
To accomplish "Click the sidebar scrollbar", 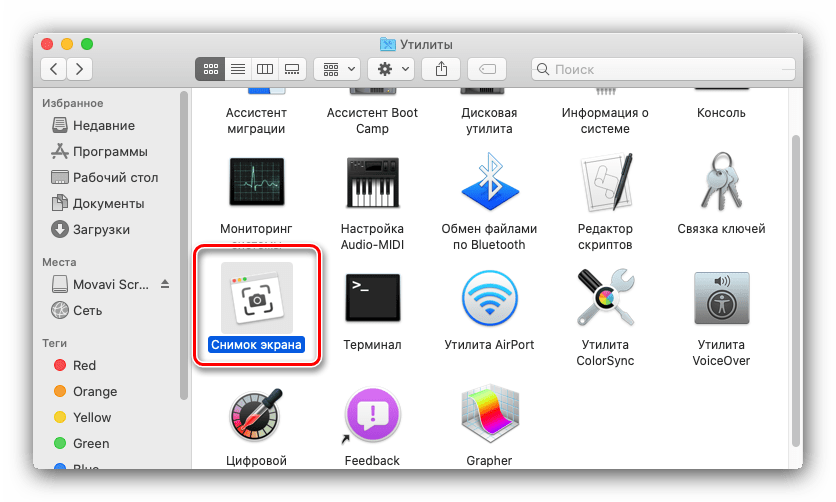I will pos(184,245).
